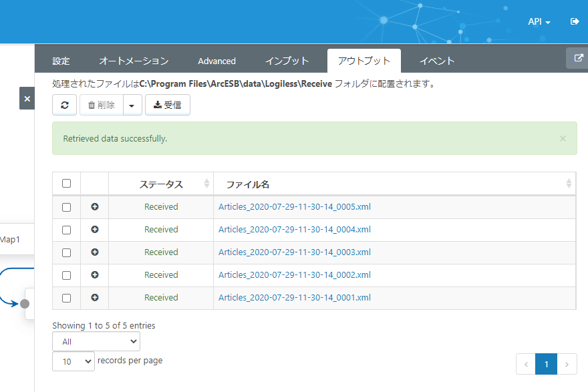Check the box for Articles 0004 file
Image resolution: width=588 pixels, height=392 pixels.
pos(66,230)
